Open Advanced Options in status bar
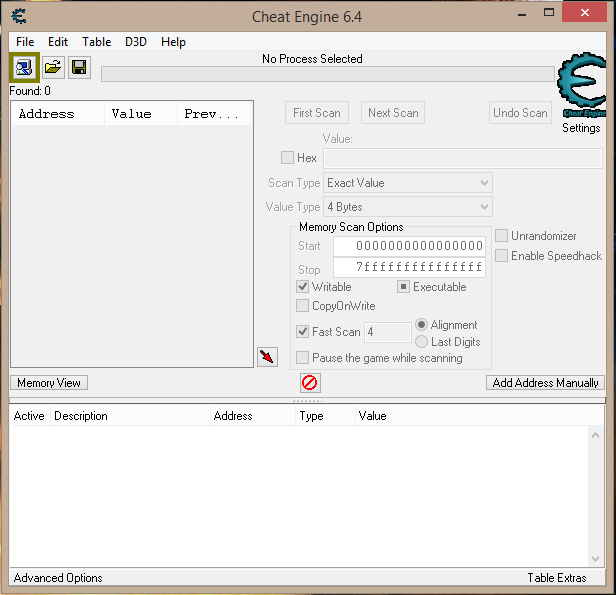The height and width of the screenshot is (595, 616). pyautogui.click(x=58, y=578)
